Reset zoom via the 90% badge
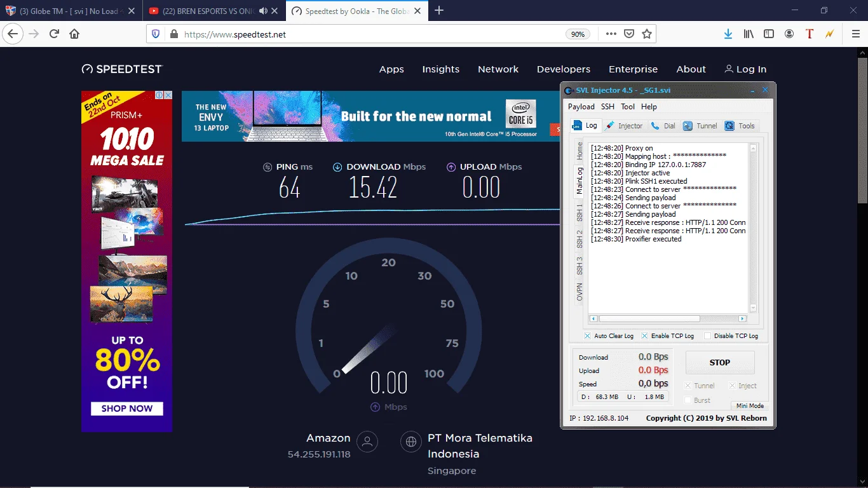868x488 pixels. (578, 34)
